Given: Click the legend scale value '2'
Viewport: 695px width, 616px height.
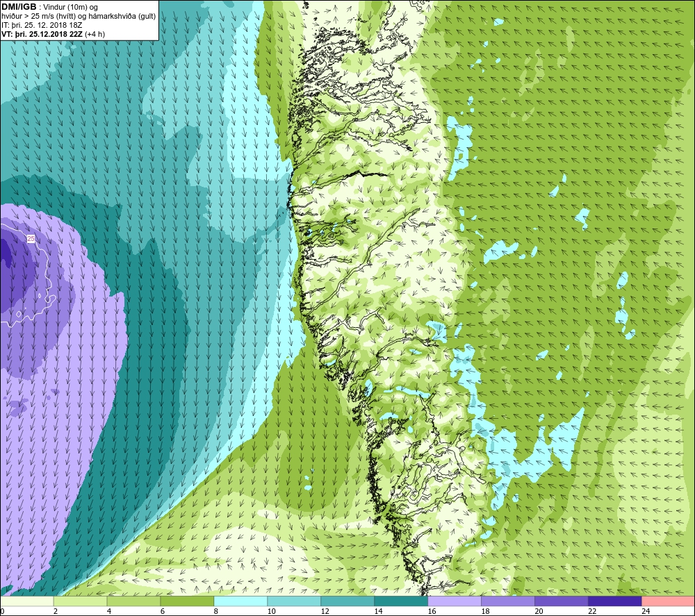Looking at the screenshot, I should click(56, 611).
